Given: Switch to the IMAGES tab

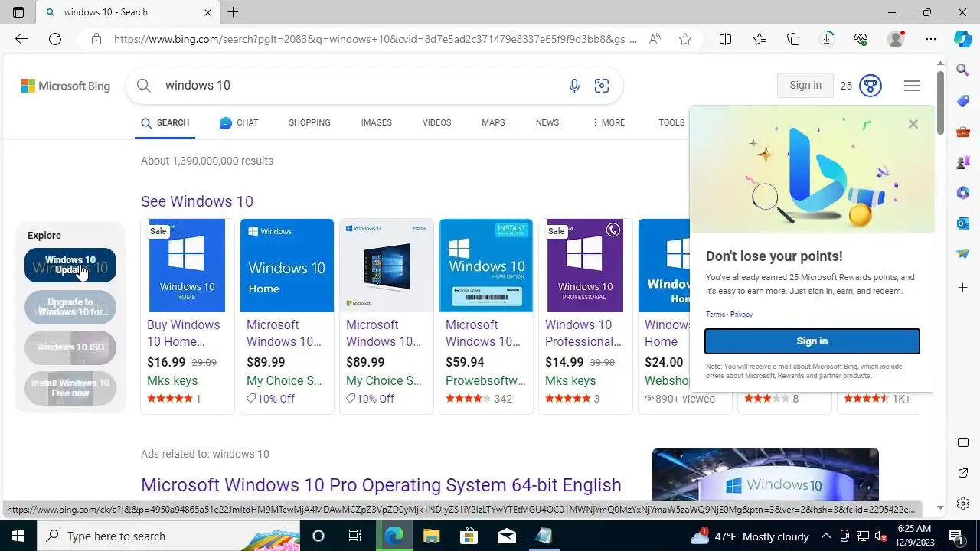Looking at the screenshot, I should pyautogui.click(x=377, y=122).
